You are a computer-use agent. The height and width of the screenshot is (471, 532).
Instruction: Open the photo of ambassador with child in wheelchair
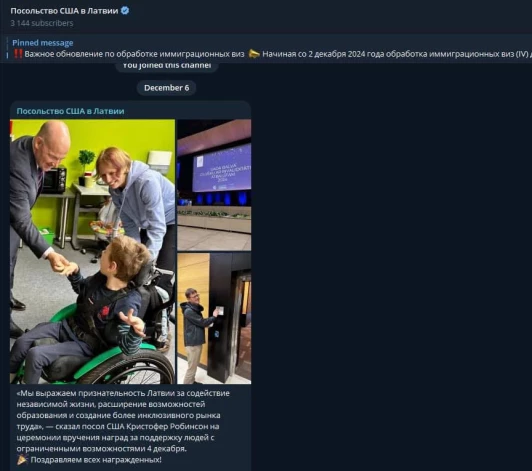pyautogui.click(x=93, y=251)
